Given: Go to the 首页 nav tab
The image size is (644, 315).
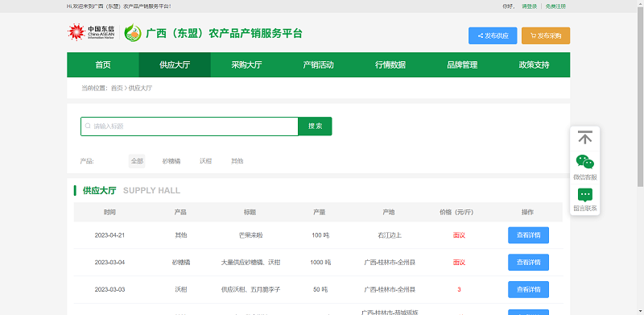Looking at the screenshot, I should click(103, 65).
